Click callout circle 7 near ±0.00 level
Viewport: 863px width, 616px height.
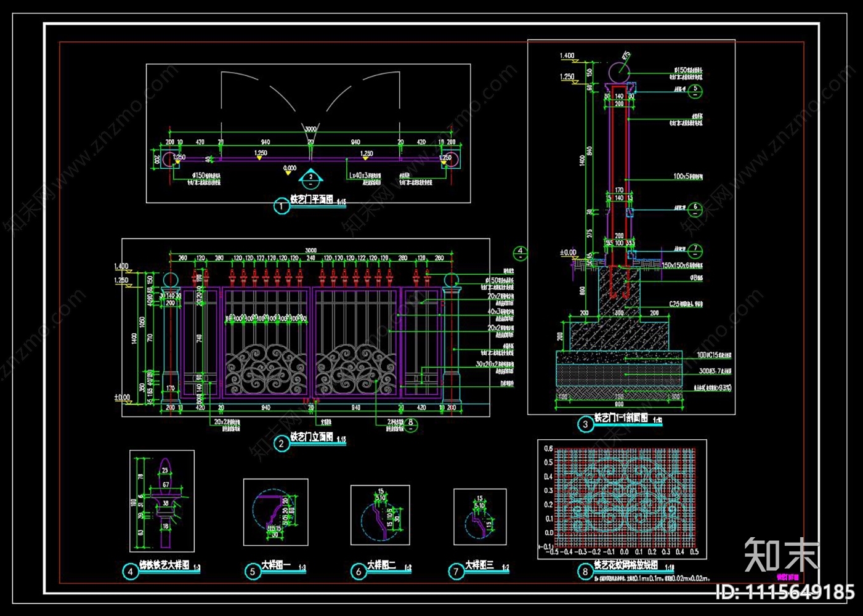coord(695,250)
